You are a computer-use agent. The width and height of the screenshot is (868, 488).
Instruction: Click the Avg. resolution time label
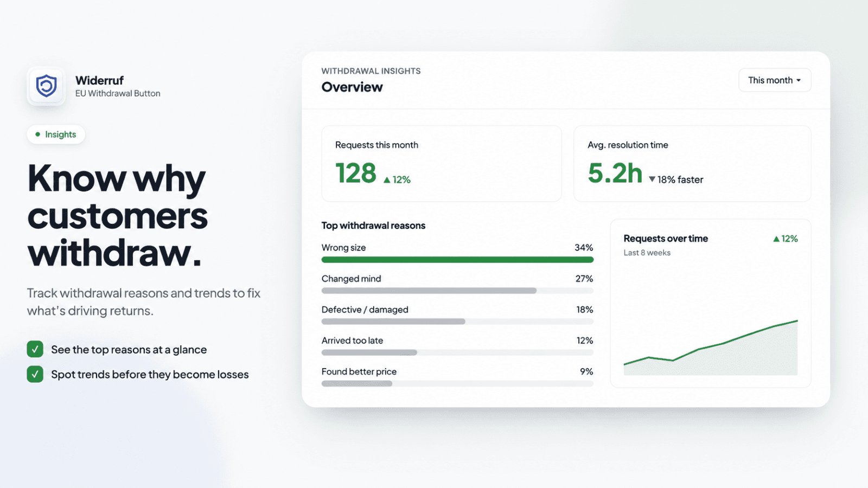[x=628, y=145]
